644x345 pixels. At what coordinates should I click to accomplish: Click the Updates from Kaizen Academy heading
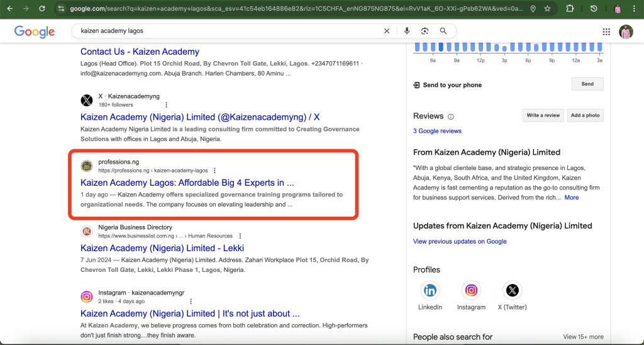[502, 226]
